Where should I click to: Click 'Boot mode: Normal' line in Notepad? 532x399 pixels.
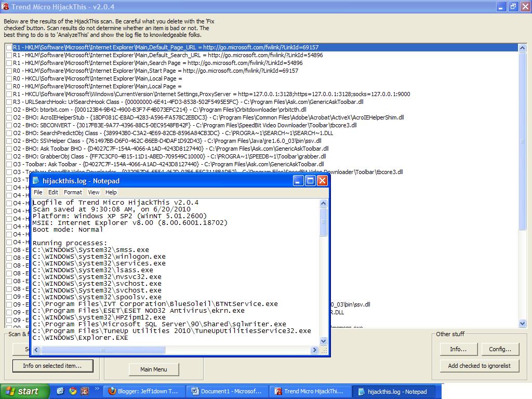(x=68, y=230)
